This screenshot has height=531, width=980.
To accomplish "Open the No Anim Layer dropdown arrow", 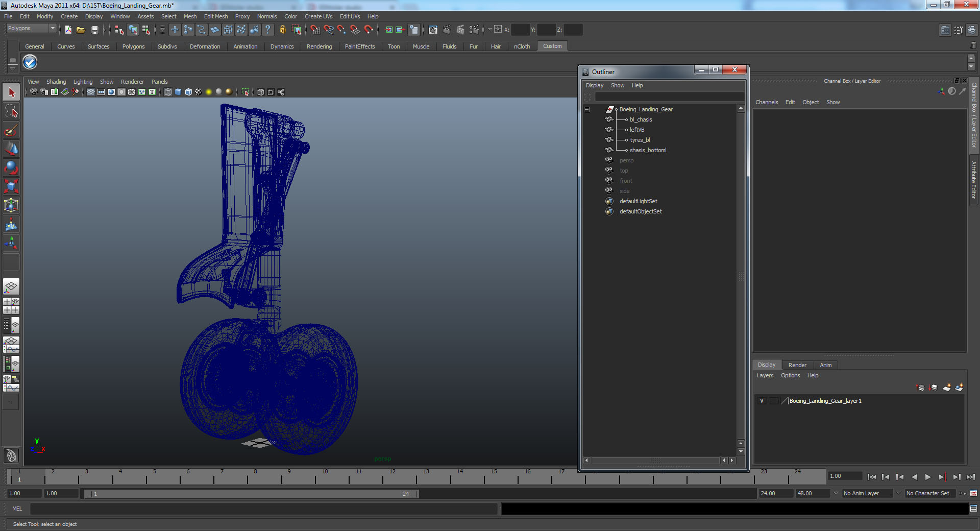I will tap(836, 493).
